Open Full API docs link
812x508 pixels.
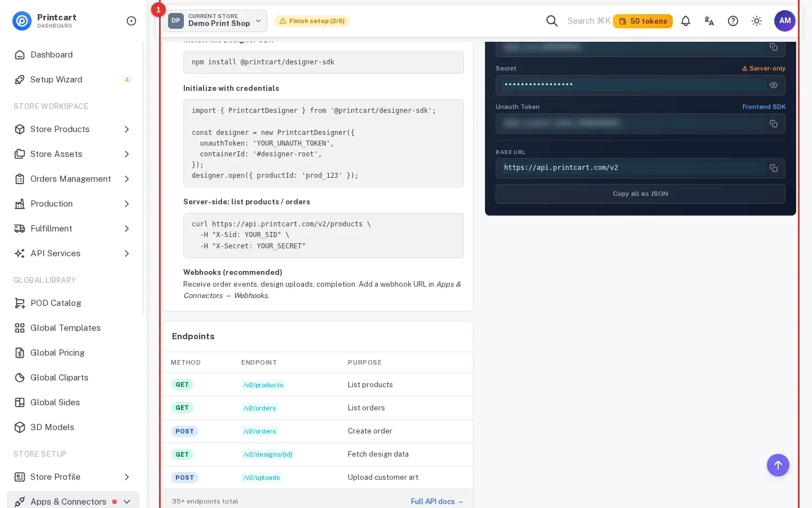[438, 501]
